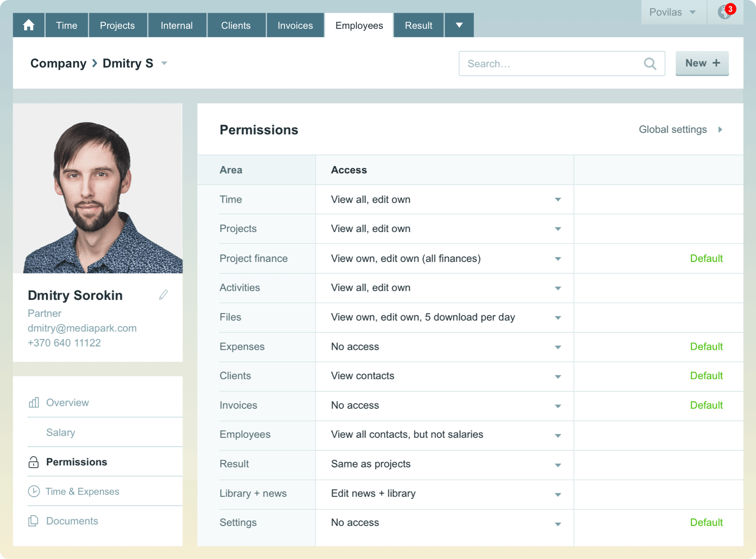Click the Permissions padlock icon
Viewport: 756px width, 559px height.
click(34, 462)
